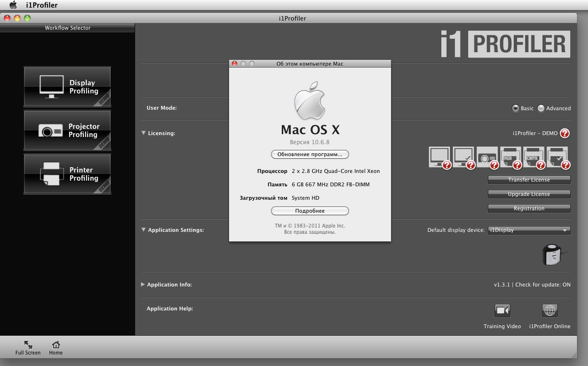Click the CMYK printer license icon
This screenshot has height=366, width=588.
534,158
